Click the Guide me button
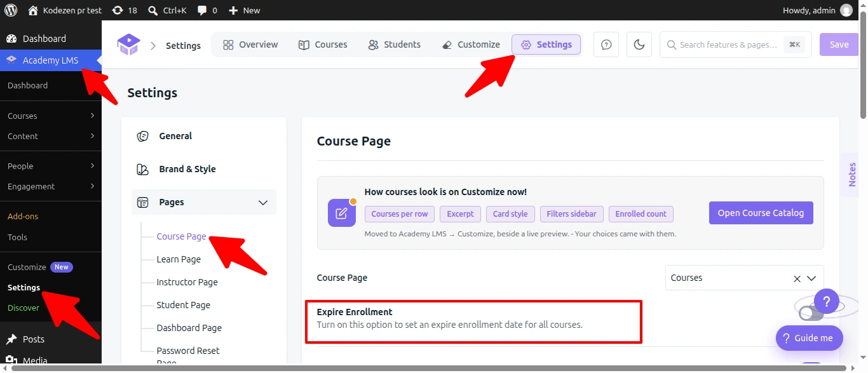 click(810, 338)
